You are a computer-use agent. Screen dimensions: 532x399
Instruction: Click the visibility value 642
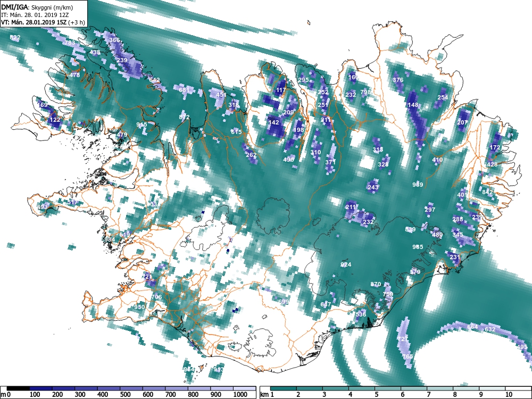point(154,80)
